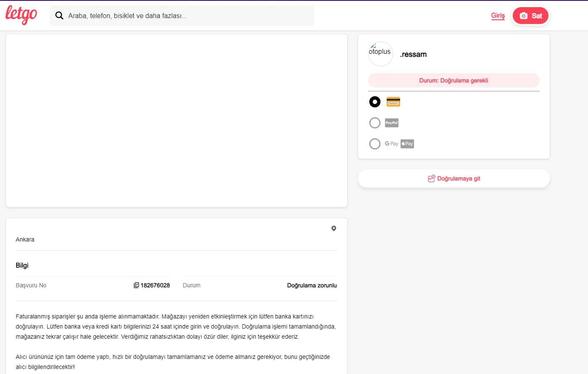
Task: Click the Apple Pay logo
Action: 407,144
